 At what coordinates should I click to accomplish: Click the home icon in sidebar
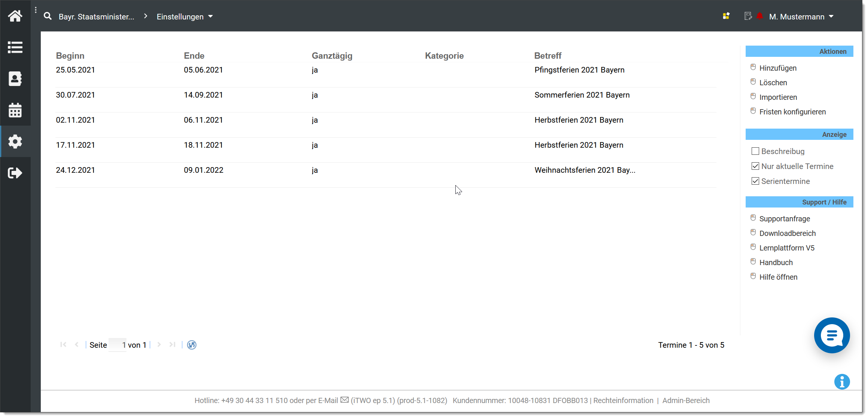point(15,16)
